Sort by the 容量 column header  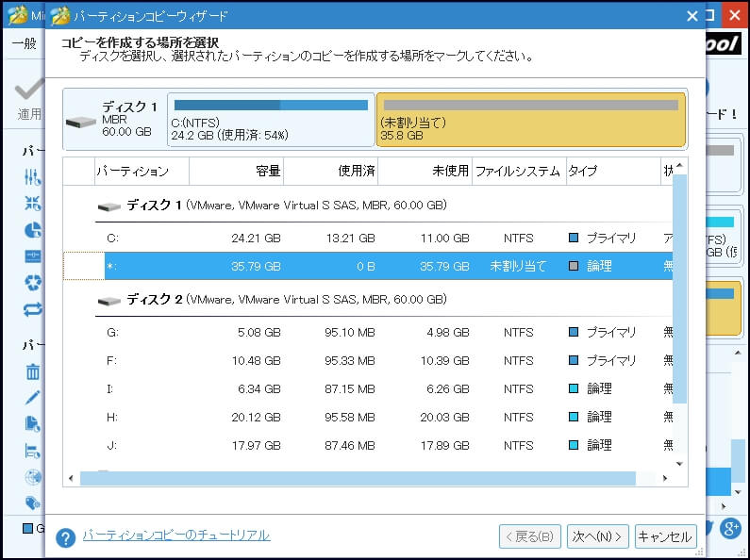click(236, 171)
